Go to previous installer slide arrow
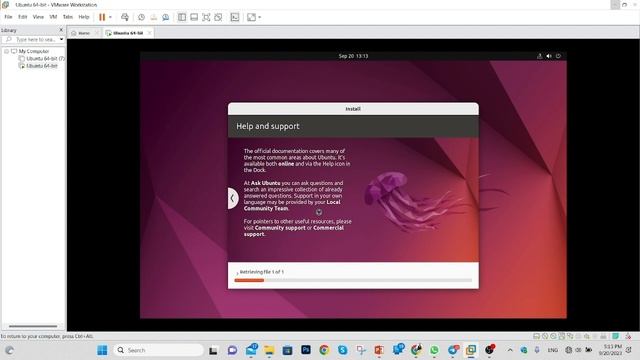 point(232,198)
